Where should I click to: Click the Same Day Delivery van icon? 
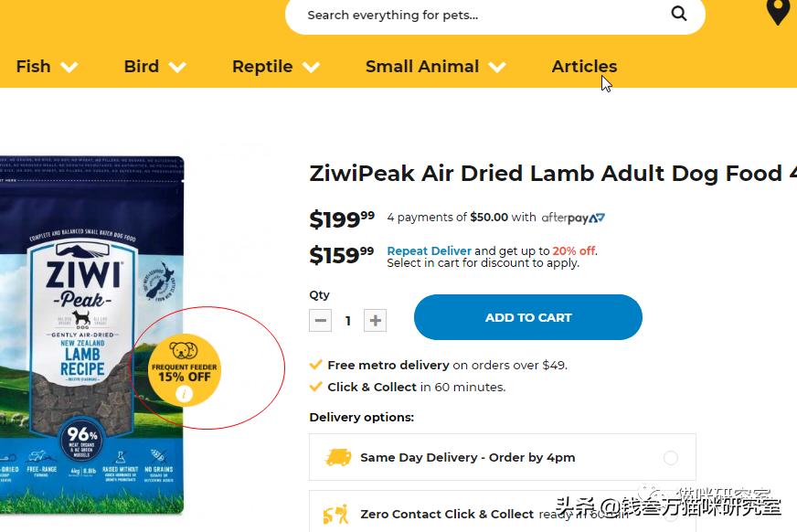(338, 457)
